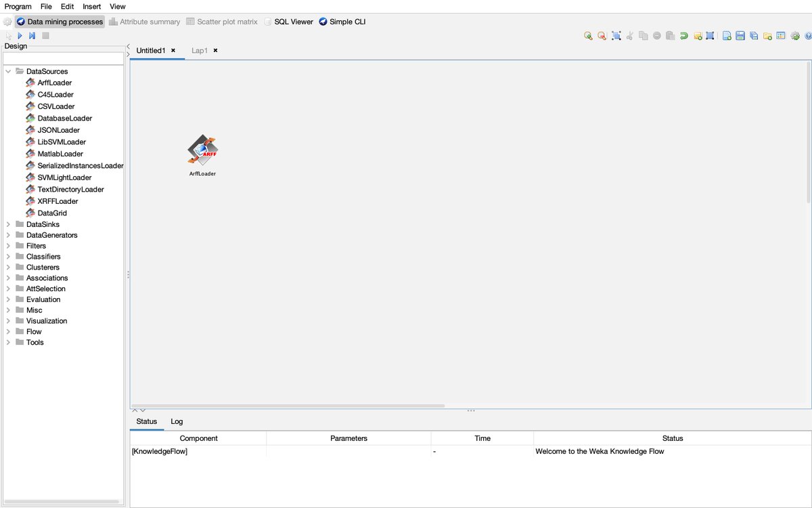Image resolution: width=812 pixels, height=508 pixels.
Task: Click the zoom out magnifier icon
Action: click(x=602, y=36)
